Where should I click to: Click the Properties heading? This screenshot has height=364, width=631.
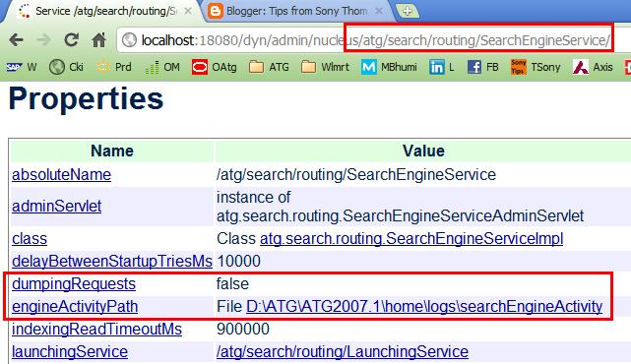tap(86, 98)
